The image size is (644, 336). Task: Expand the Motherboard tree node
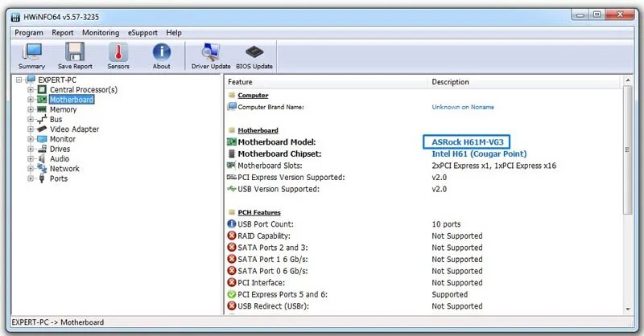click(31, 100)
